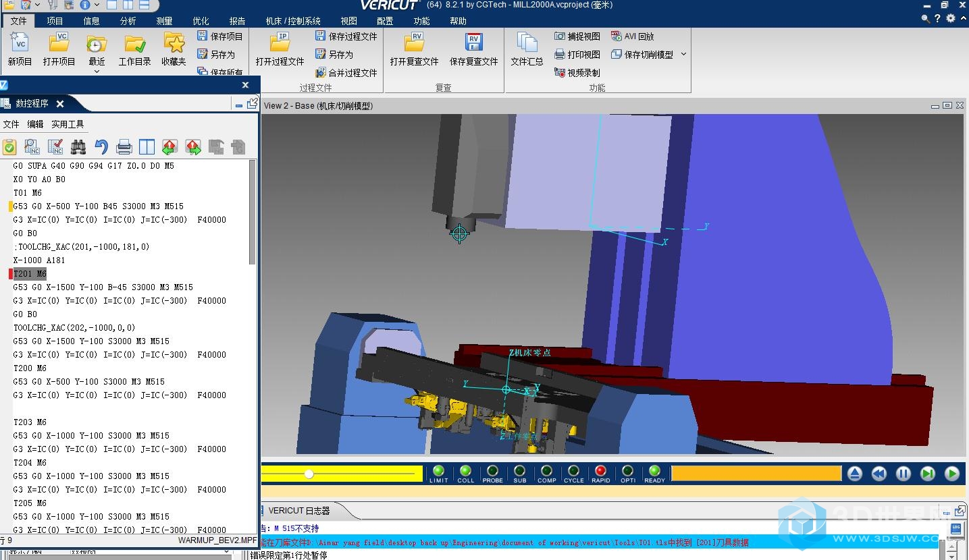This screenshot has height=560, width=969.
Task: Open 编辑 menu in NC program panel
Action: click(x=35, y=124)
